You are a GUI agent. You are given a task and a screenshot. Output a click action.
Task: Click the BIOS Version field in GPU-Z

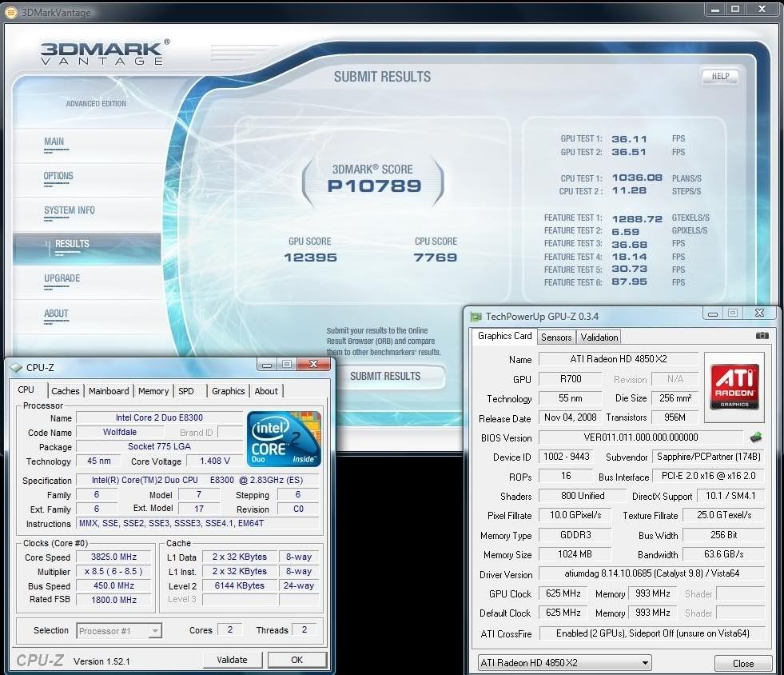click(x=641, y=437)
